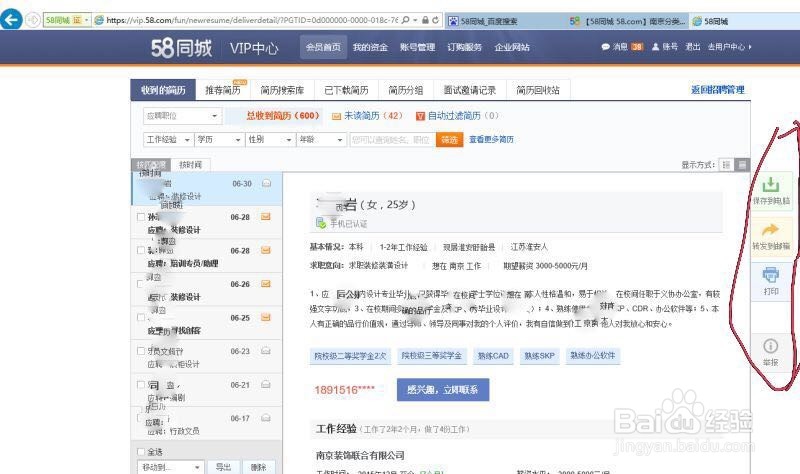Viewport: 800px width, 474px height.
Task: Click the 打印 printer icon
Action: point(770,275)
